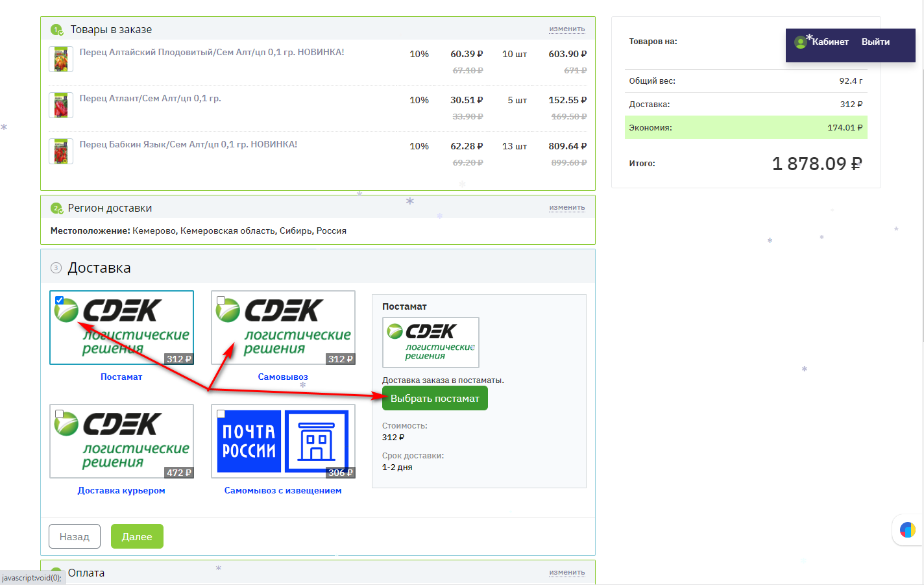This screenshot has height=585, width=924.
Task: Click Выйти to log out
Action: [875, 42]
